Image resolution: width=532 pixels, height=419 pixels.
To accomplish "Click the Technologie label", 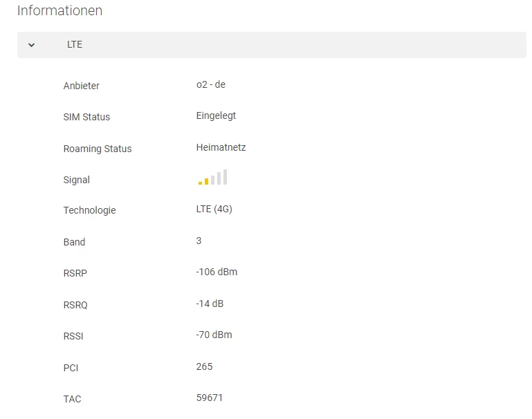I will 89,210.
